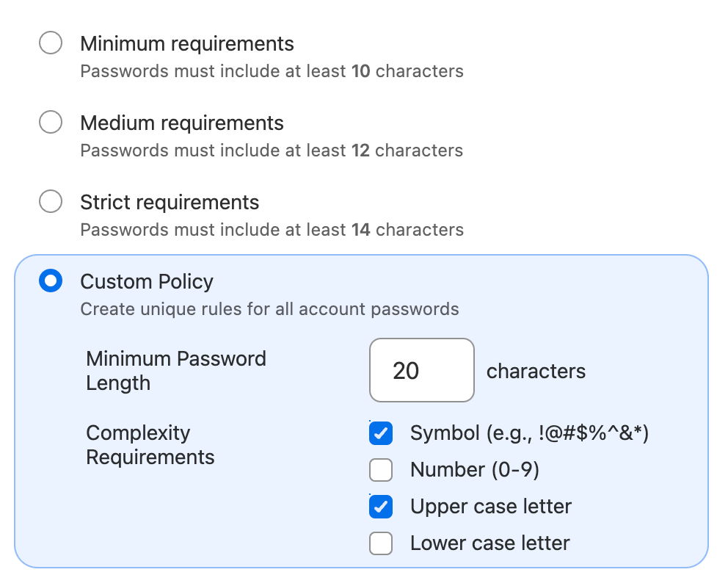728x586 pixels.
Task: Enable the Lower case letter checkbox
Action: point(381,543)
